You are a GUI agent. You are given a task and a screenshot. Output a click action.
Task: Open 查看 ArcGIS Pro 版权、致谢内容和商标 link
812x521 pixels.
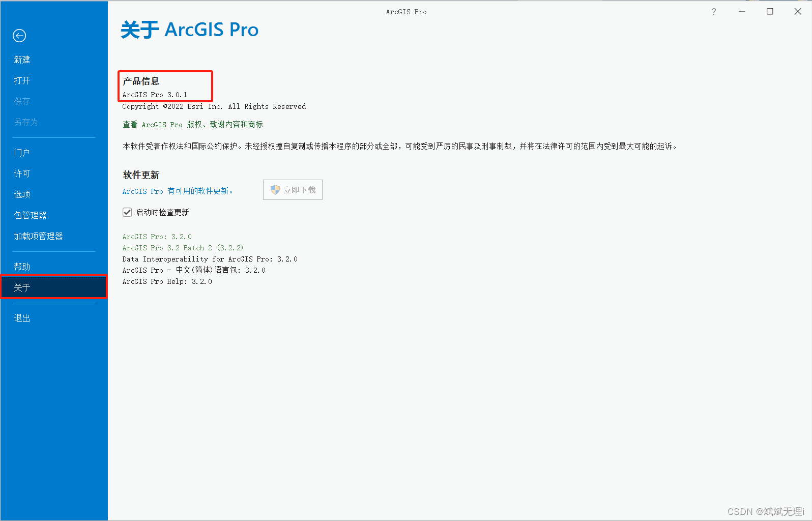pos(193,125)
